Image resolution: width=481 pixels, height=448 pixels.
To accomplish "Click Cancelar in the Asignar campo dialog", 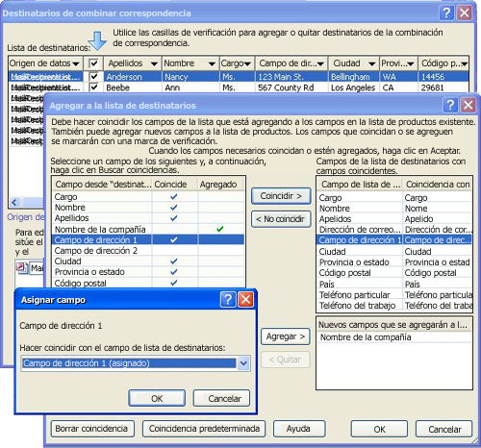I will [x=221, y=398].
